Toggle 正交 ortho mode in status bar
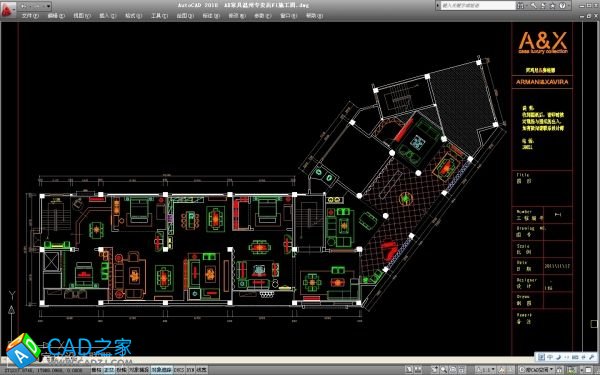The image size is (600, 375). [109, 370]
